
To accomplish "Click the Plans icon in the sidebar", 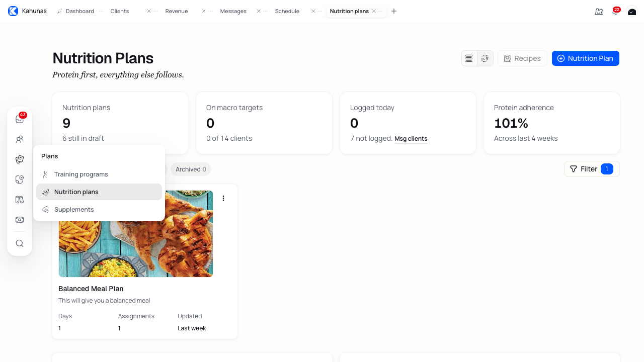I will [x=20, y=159].
